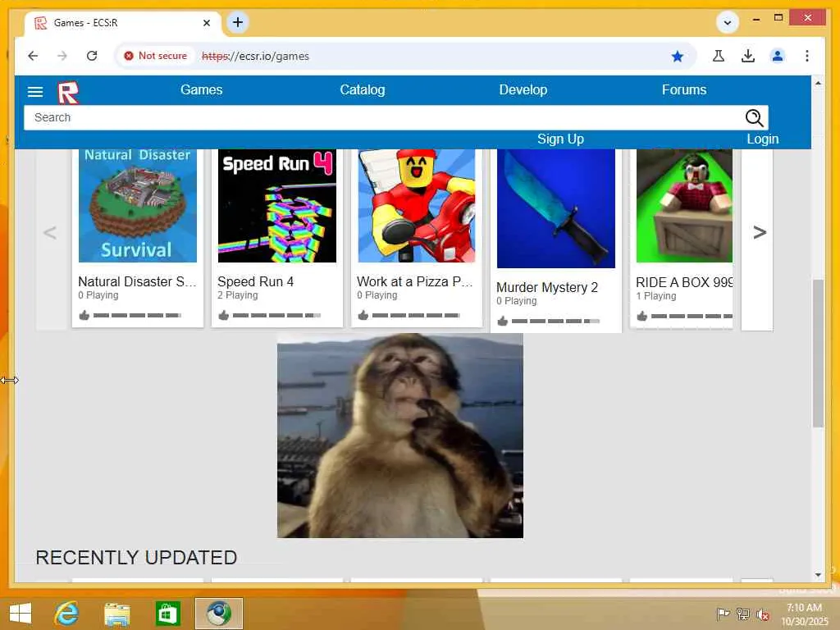
Task: Click the Natural Disaster S... title
Action: click(x=137, y=282)
